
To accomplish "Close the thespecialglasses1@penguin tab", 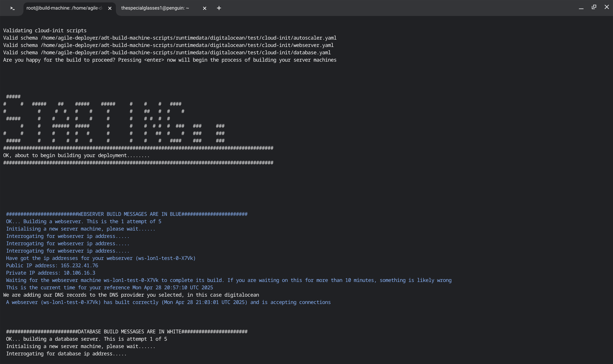I will click(x=205, y=8).
